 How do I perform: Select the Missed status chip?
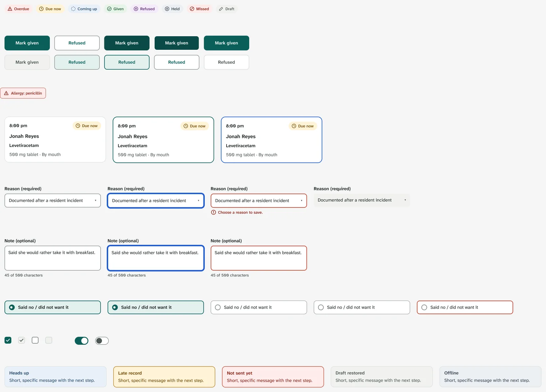[x=199, y=9]
